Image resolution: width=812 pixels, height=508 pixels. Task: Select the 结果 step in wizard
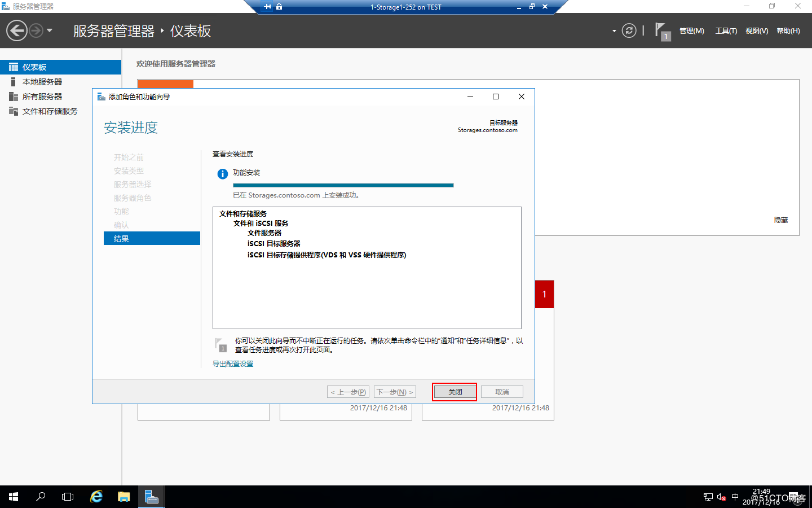click(152, 238)
